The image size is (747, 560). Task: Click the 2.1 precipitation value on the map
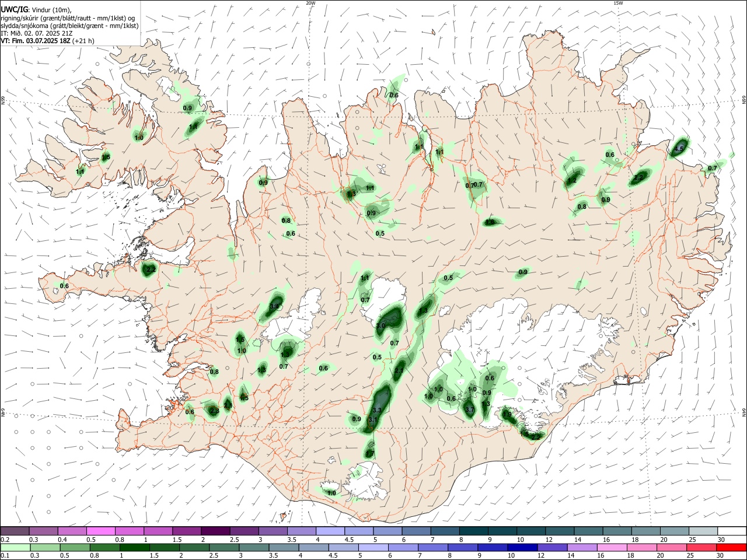399,371
